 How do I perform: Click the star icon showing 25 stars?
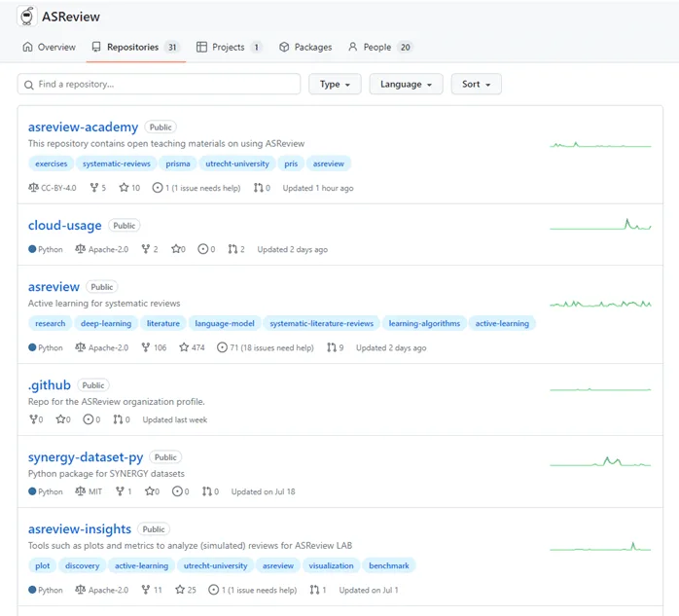pyautogui.click(x=180, y=590)
